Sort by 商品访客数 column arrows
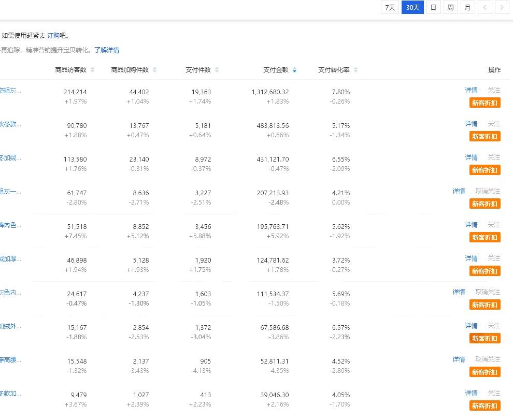This screenshot has height=420, width=513. pyautogui.click(x=93, y=70)
